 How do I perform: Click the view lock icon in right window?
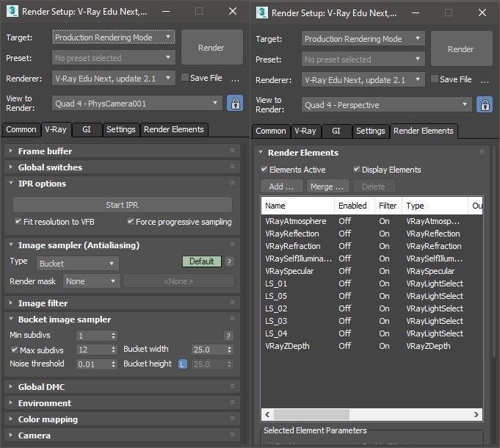coord(484,104)
